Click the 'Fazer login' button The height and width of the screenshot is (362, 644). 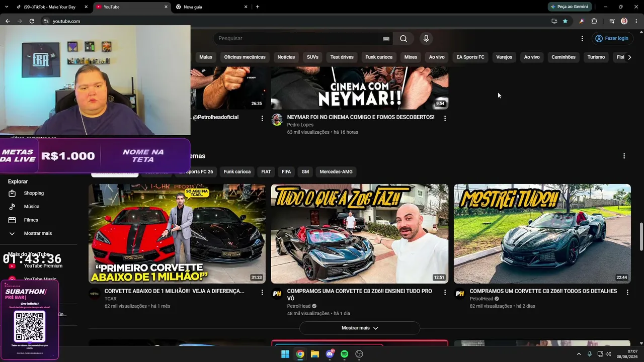click(612, 39)
